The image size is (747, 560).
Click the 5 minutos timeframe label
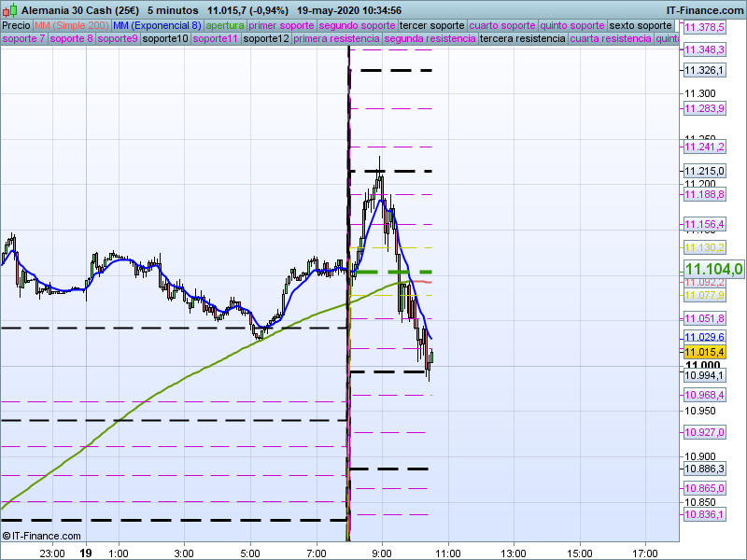click(173, 10)
